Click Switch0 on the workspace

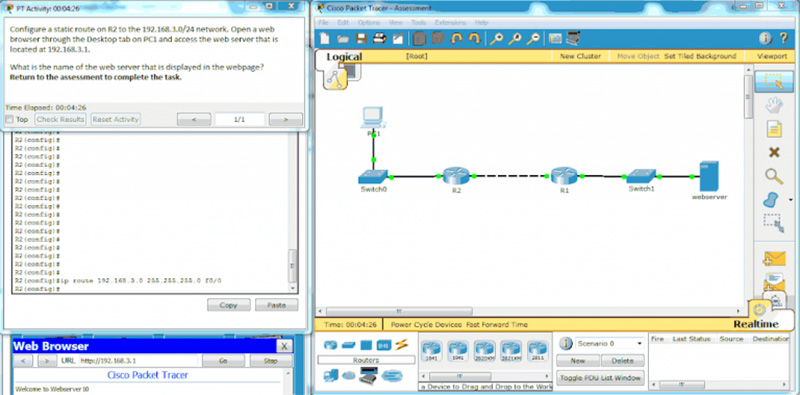[372, 177]
